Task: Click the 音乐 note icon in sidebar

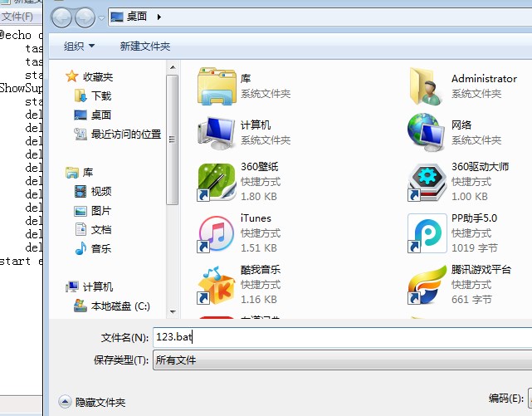Action: (x=81, y=248)
